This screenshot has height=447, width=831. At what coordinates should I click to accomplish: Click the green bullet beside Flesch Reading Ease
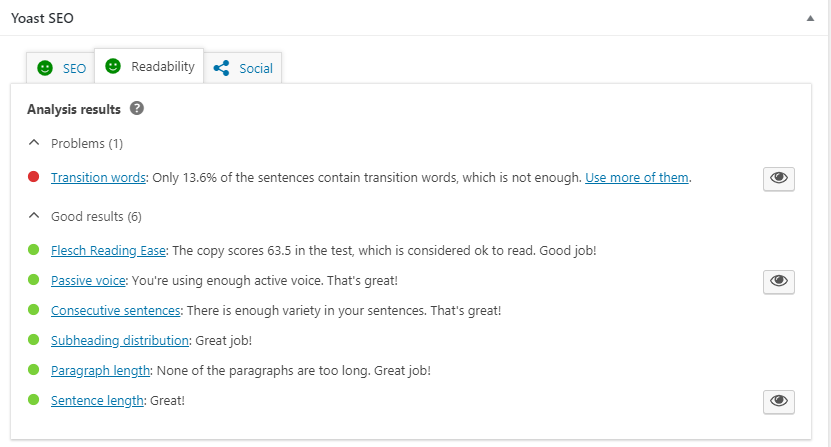(x=33, y=249)
